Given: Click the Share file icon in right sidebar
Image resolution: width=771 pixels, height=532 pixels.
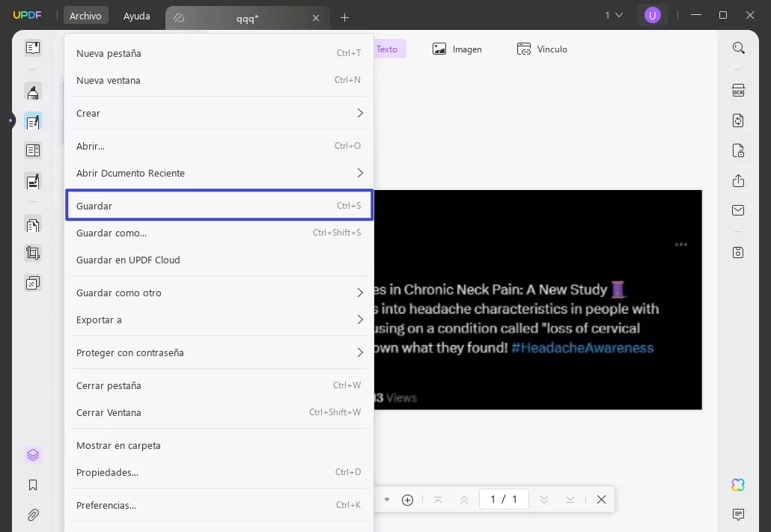Looking at the screenshot, I should tap(739, 180).
